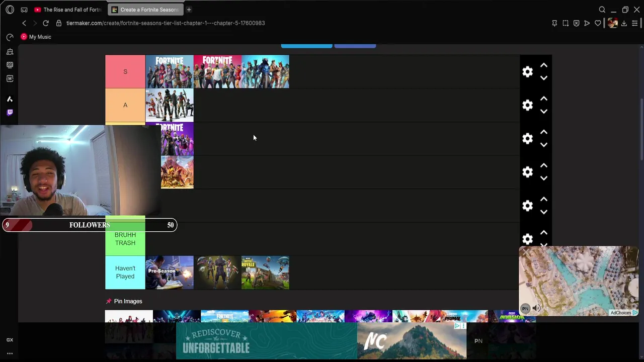This screenshot has width=644, height=362.
Task: Open settings gear for BRUHH TRASH row
Action: (527, 239)
